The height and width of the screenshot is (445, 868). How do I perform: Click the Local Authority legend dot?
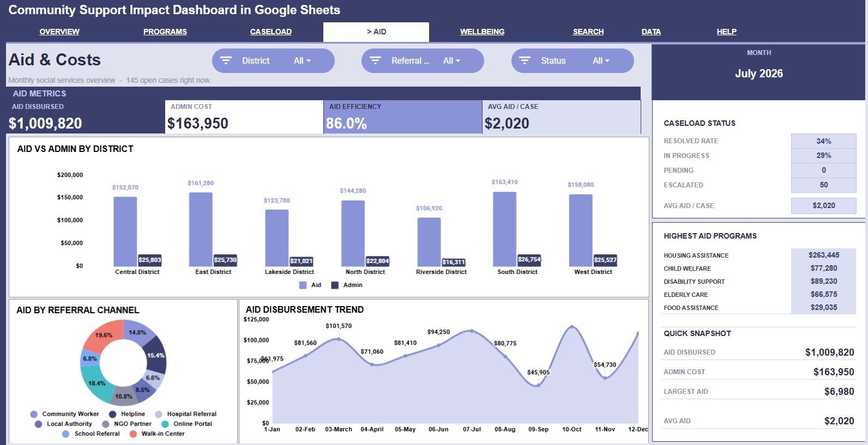tap(38, 424)
